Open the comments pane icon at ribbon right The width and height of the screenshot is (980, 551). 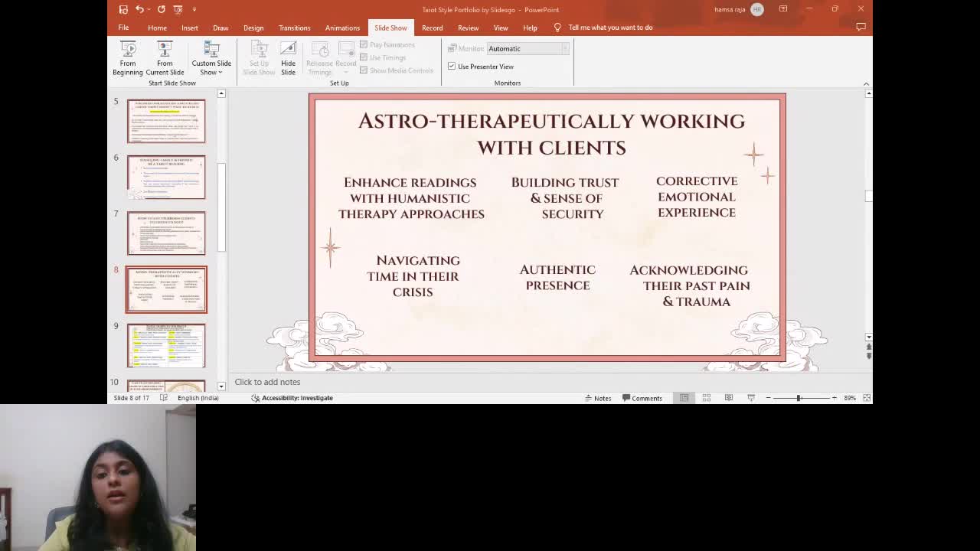[x=861, y=28]
